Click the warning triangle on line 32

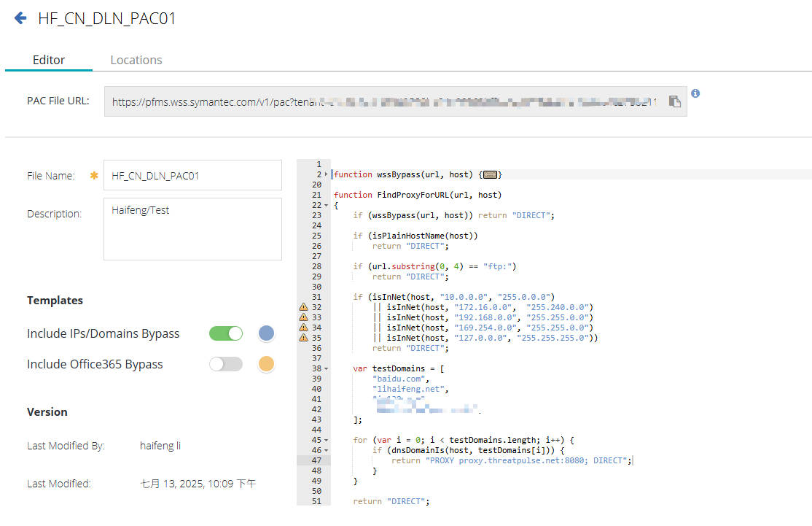tap(302, 307)
